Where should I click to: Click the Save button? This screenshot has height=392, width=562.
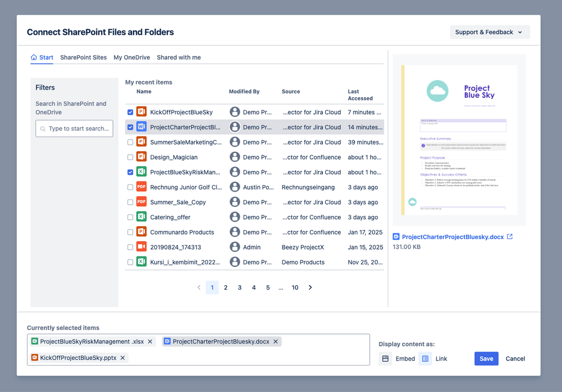point(487,359)
